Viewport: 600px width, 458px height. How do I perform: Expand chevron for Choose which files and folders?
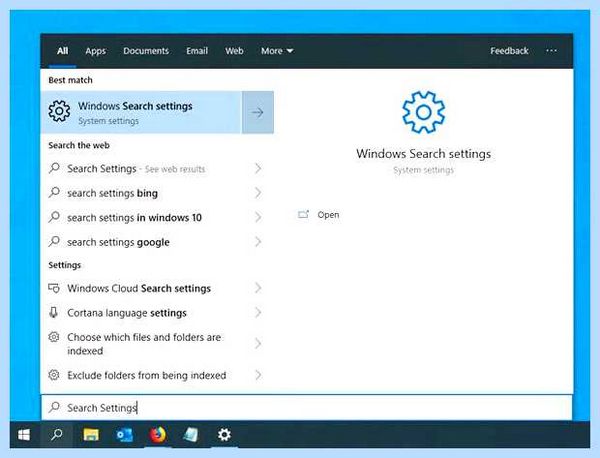[x=258, y=344]
